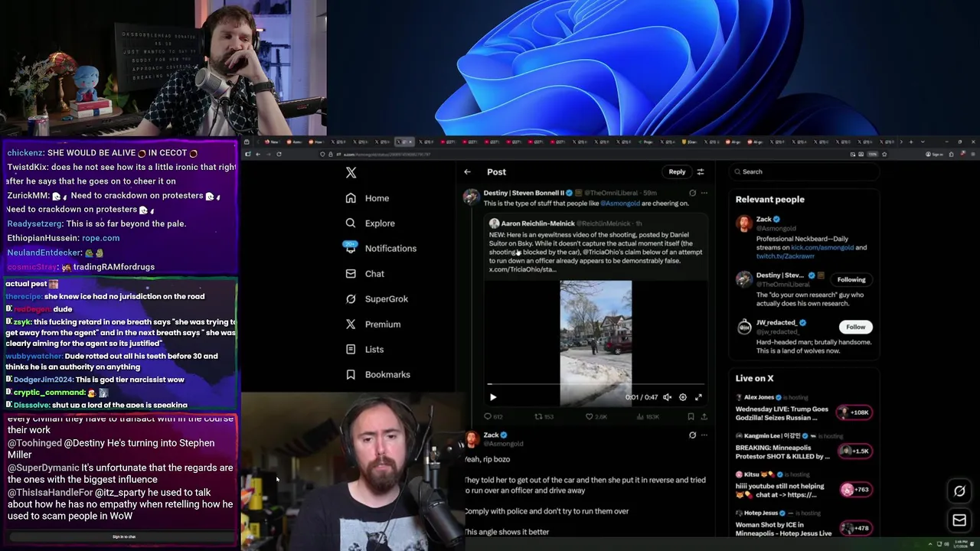Open the x.com/TriciaOhio link in quoted post
This screenshot has width=980, height=551.
[522, 269]
